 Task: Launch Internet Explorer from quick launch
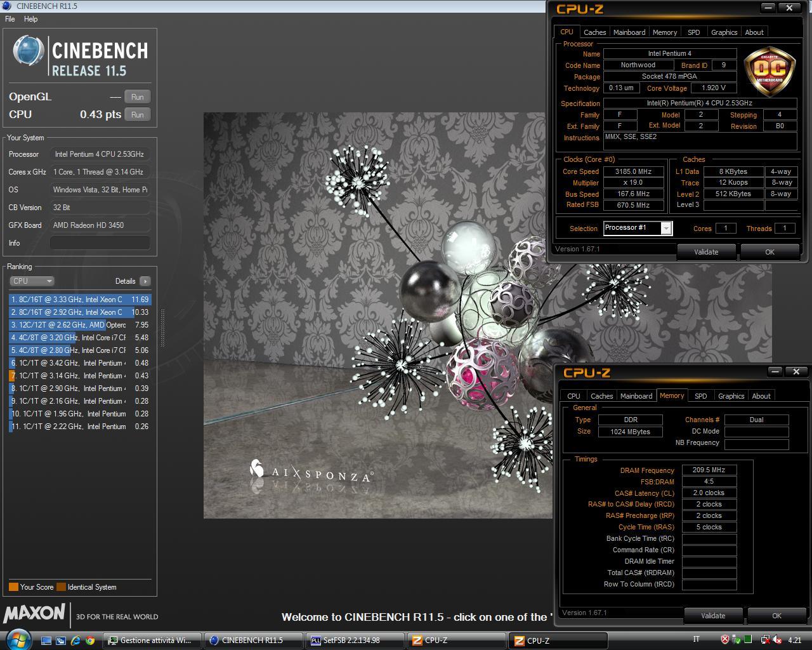[x=76, y=640]
